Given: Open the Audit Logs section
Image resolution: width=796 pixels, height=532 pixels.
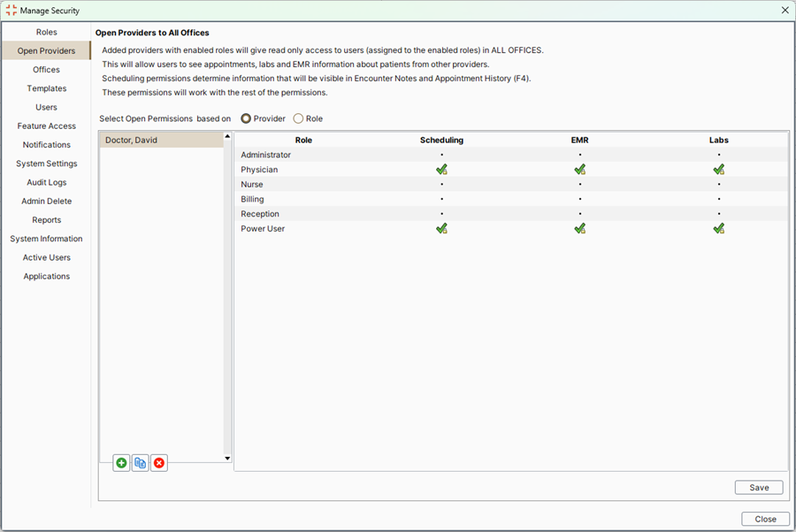Looking at the screenshot, I should tap(46, 182).
